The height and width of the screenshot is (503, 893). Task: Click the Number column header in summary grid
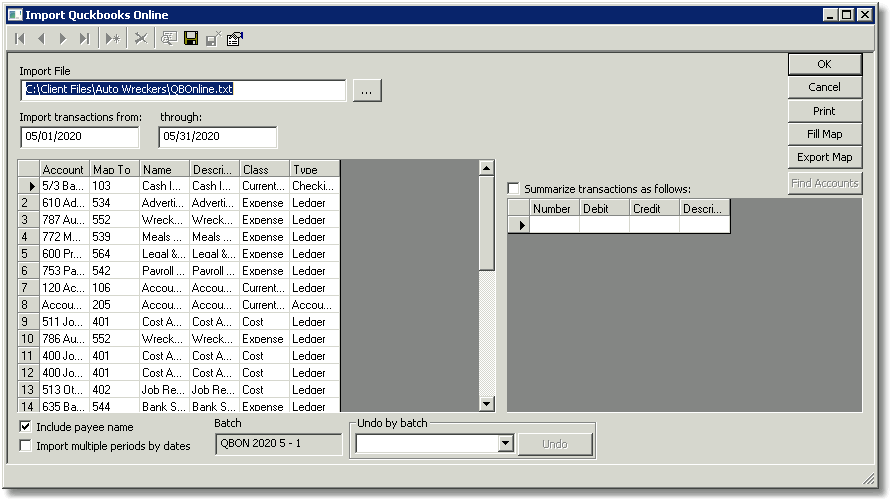[554, 208]
